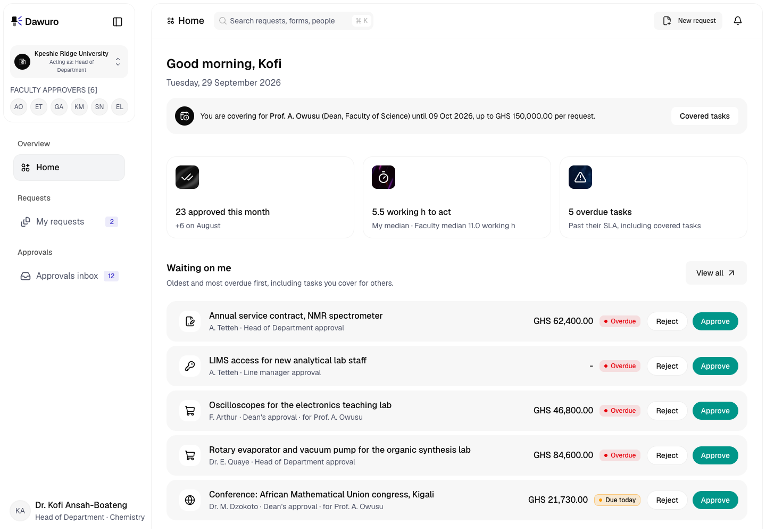The image size is (766, 532).
Task: Approve the Rotary evaporator request
Action: coord(715,455)
